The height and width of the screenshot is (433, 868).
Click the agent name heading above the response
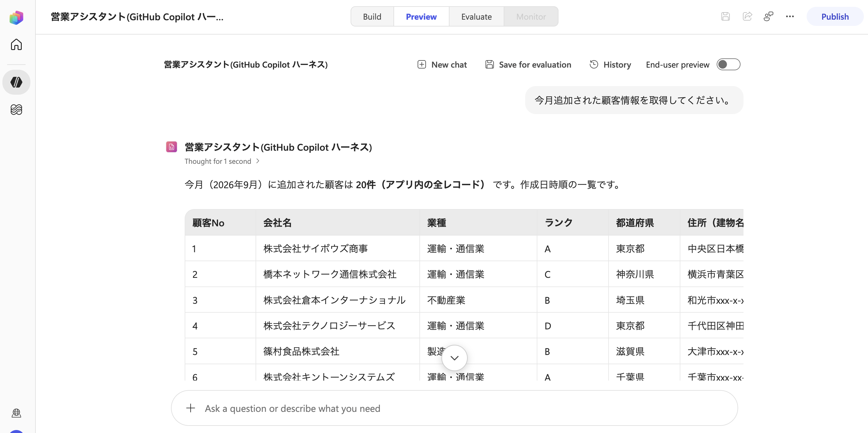click(278, 147)
